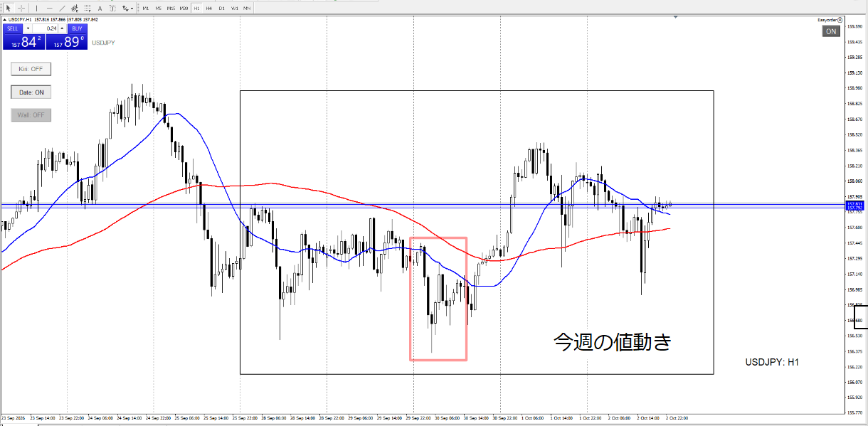Switch chart to M15 timeframe
This screenshot has width=868, height=426.
(x=171, y=9)
